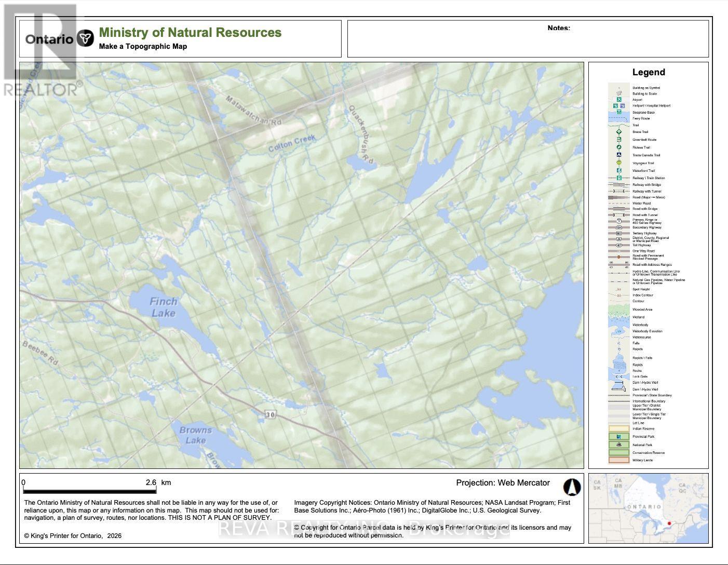Viewport: 728px width, 565px height.
Task: Click the north arrow compass indicator
Action: 572,486
